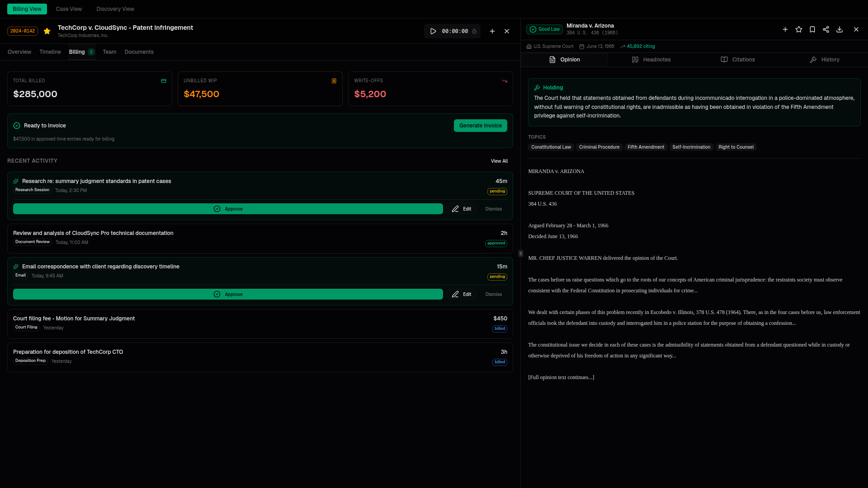Viewport: 868px width, 488px height.
Task: Click the billed badge on Court filing fee
Action: point(500,329)
